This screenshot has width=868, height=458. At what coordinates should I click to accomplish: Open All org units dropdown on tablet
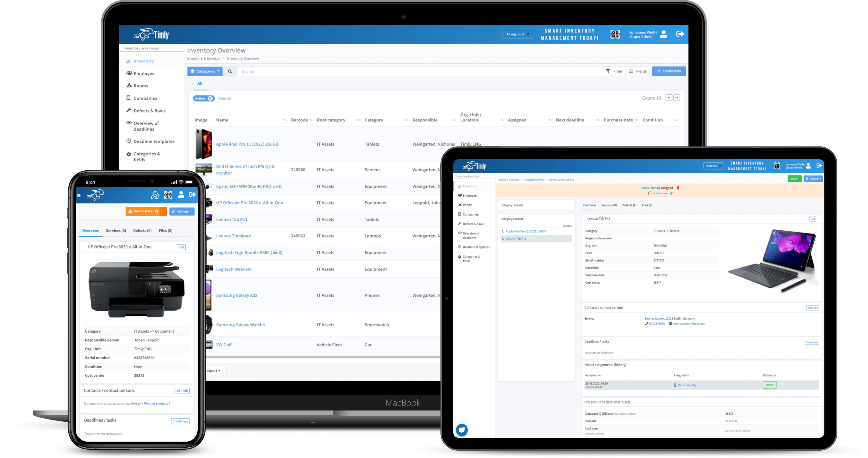(x=713, y=166)
